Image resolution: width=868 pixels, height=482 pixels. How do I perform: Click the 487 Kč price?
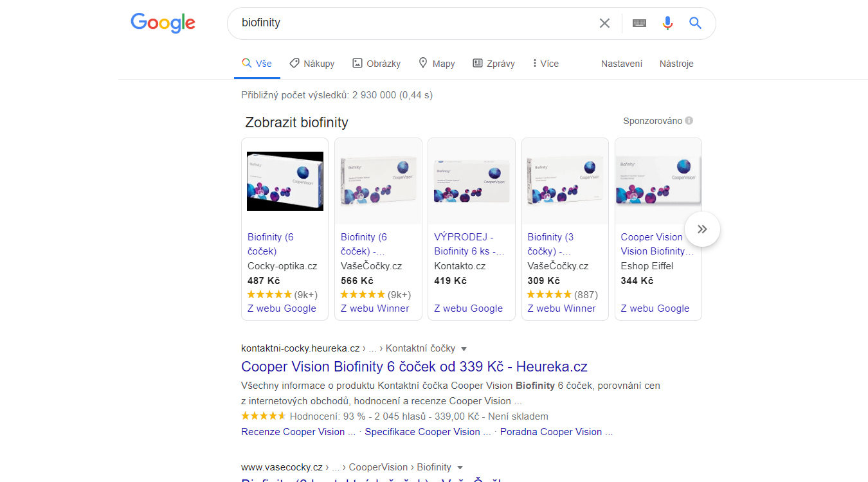pos(264,281)
